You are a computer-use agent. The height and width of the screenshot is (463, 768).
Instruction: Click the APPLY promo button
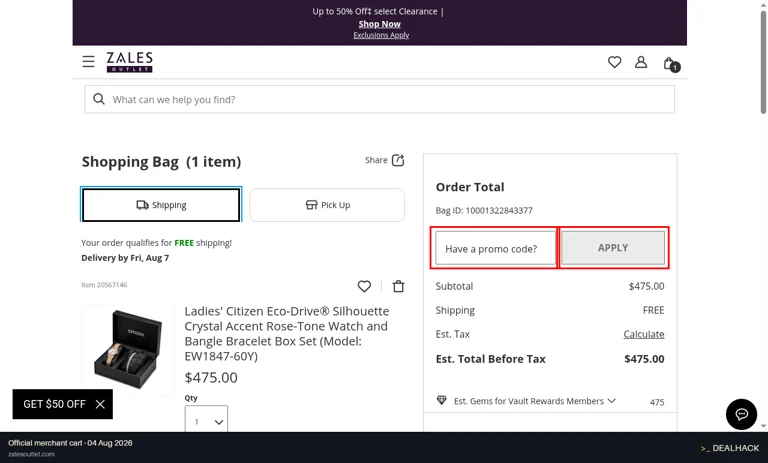(x=613, y=248)
